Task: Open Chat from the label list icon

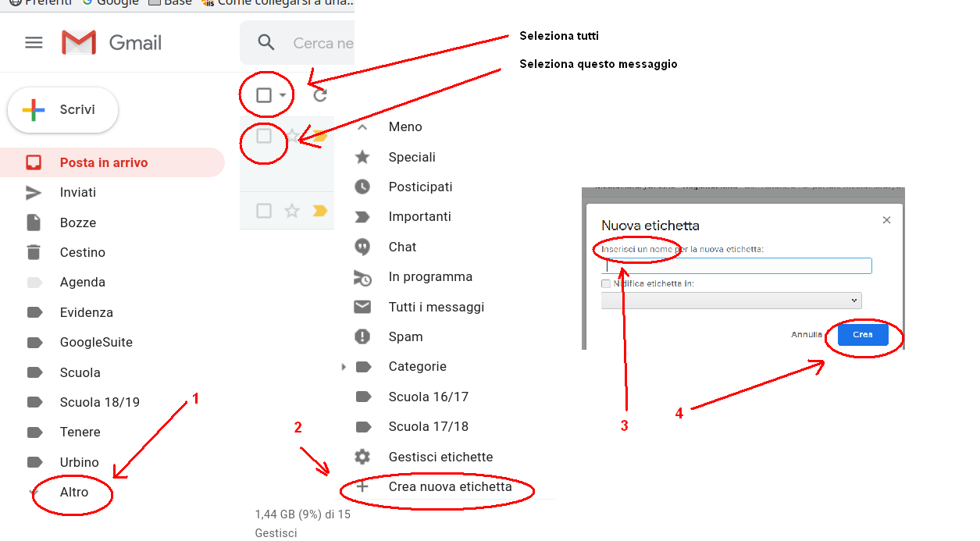Action: click(362, 247)
